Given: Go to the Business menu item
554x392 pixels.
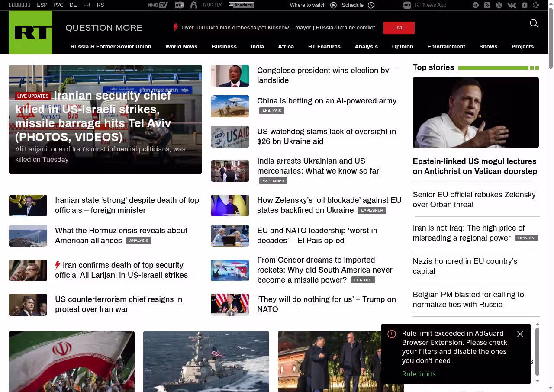Looking at the screenshot, I should [224, 47].
